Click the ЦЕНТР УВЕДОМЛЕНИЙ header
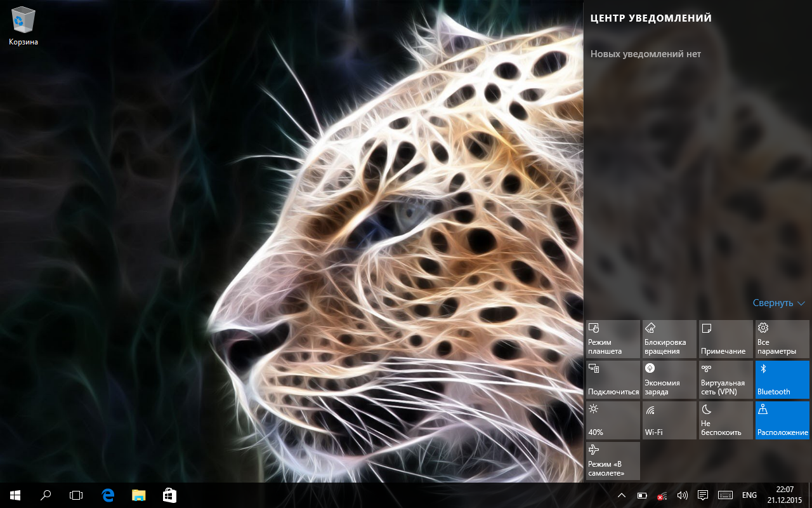812x508 pixels. tap(651, 18)
